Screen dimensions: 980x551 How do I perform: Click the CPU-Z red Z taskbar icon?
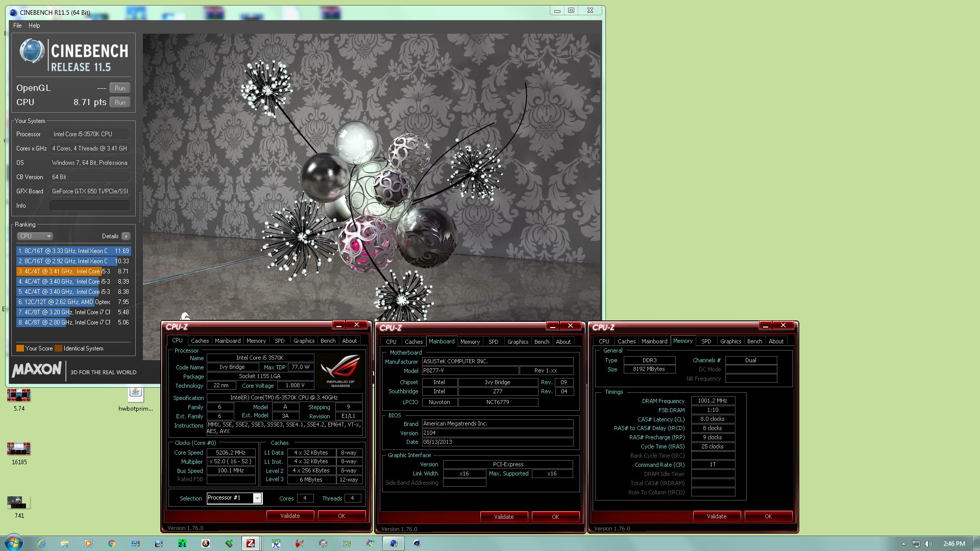[251, 543]
